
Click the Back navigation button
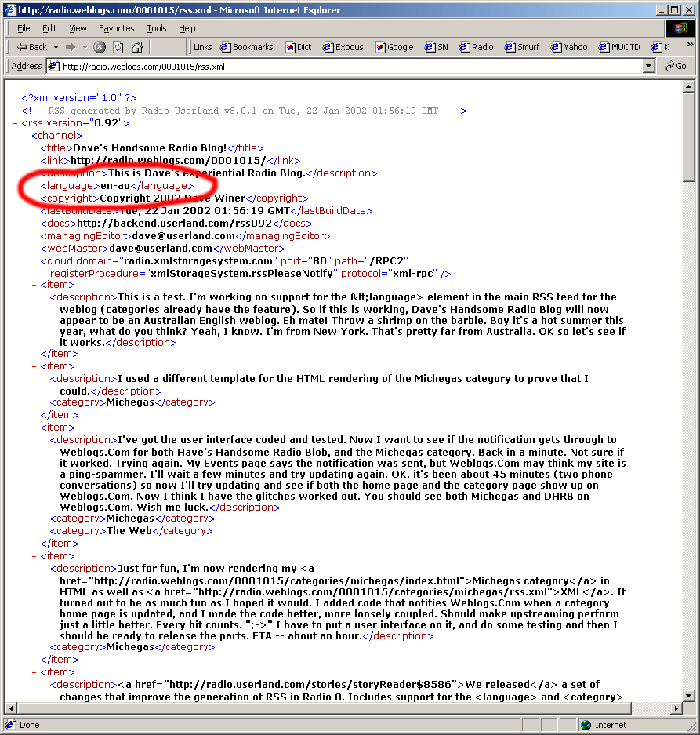31,47
